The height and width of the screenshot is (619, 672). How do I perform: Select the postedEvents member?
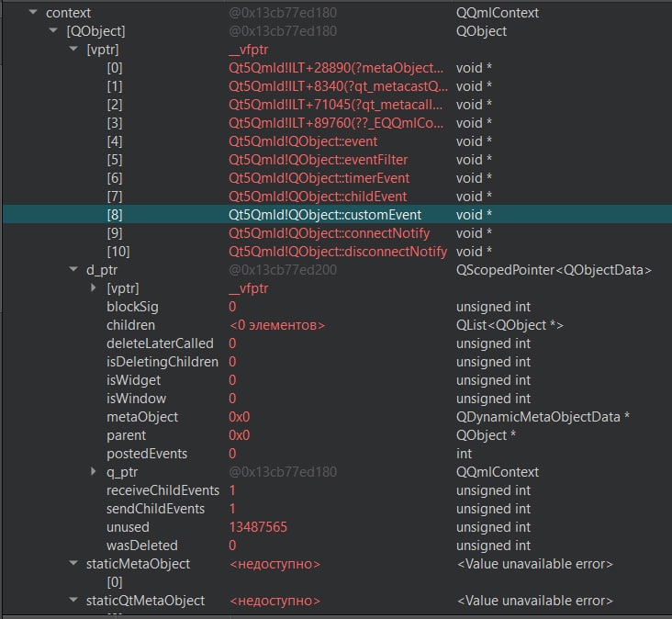pyautogui.click(x=147, y=454)
